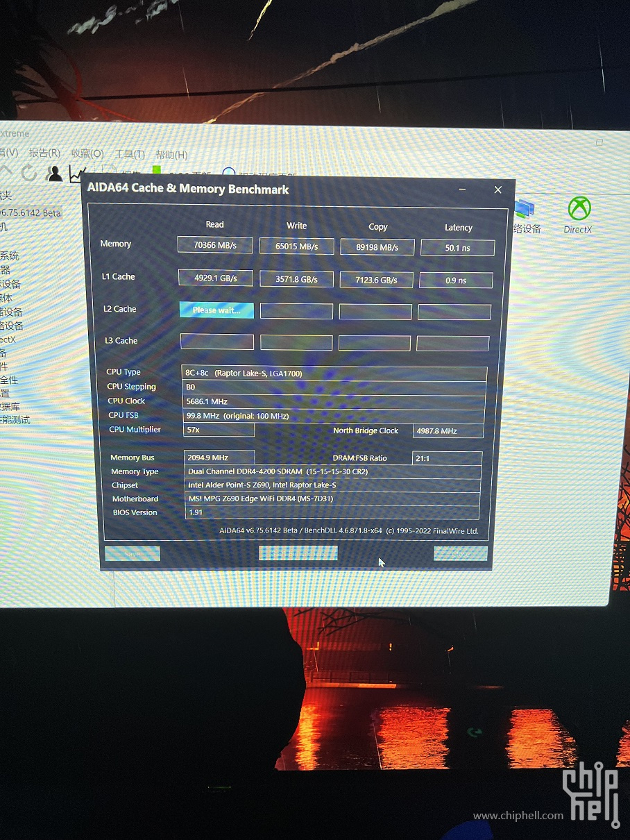Click the Write column header
Screen dimensions: 630x840
point(297,226)
